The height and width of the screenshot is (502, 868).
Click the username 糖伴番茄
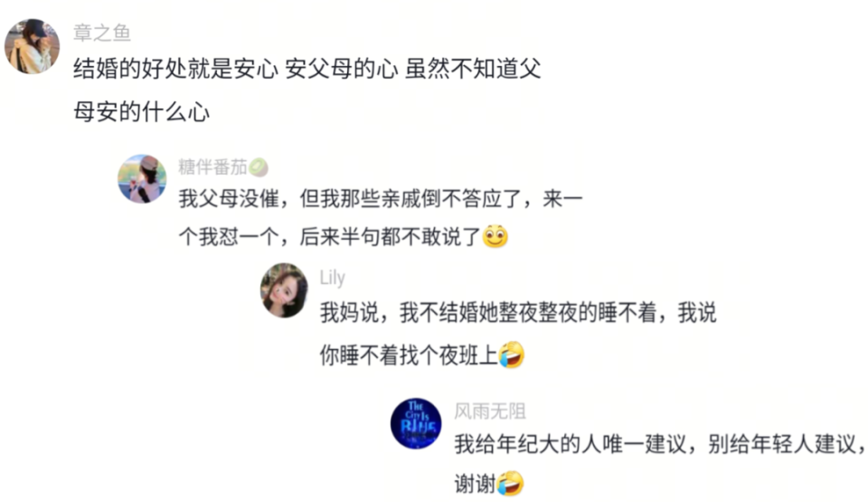[212, 166]
